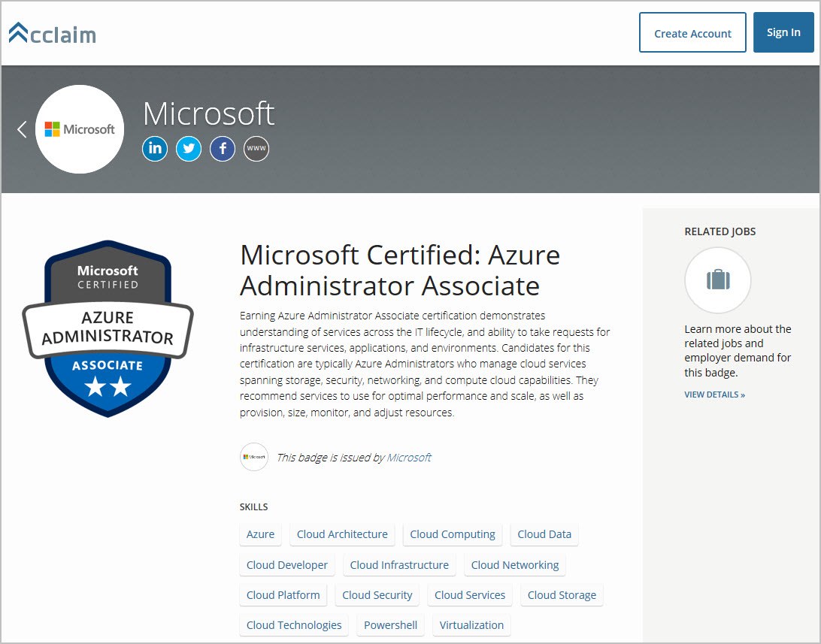This screenshot has width=821, height=644.
Task: Open Microsoft's Twitter icon
Action: pos(189,149)
